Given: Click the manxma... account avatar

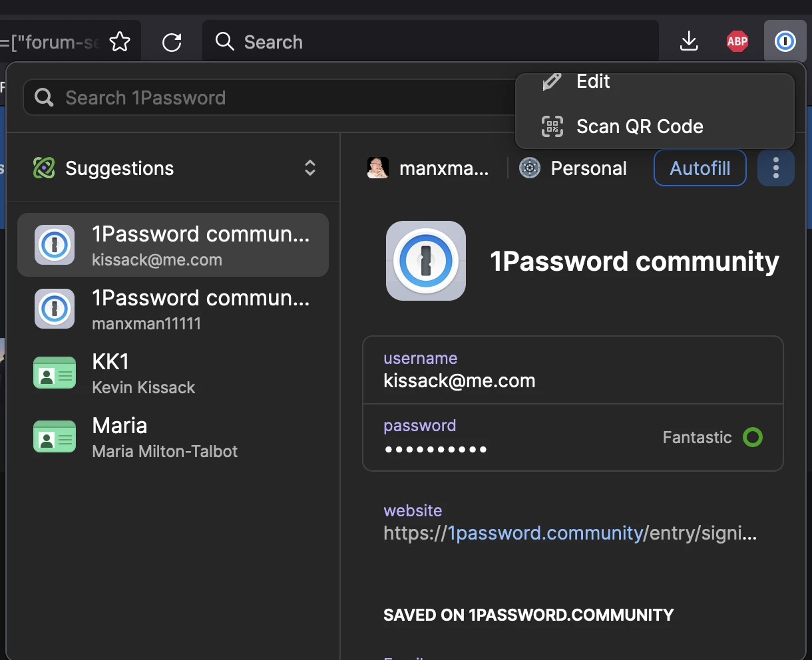Looking at the screenshot, I should click(x=378, y=168).
